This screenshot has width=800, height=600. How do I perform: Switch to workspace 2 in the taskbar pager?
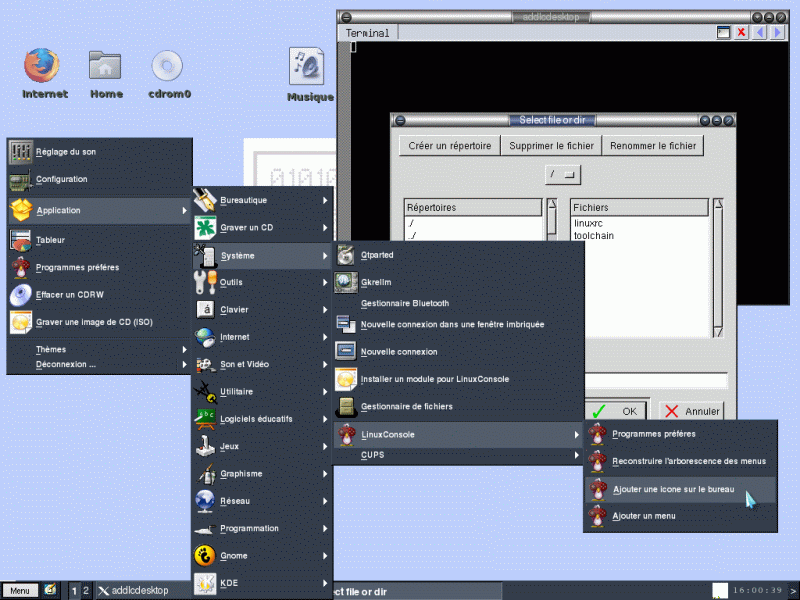point(84,590)
